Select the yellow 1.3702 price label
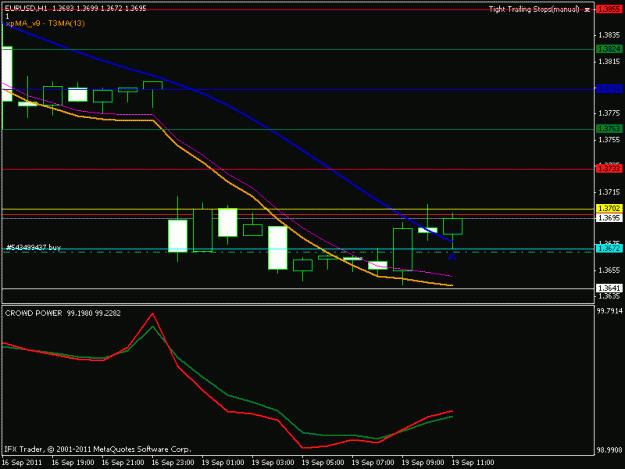Viewport: 625px width, 469px height. click(609, 208)
